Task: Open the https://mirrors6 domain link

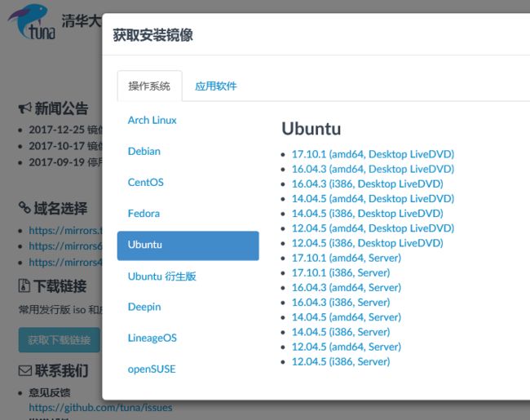Action: (65, 246)
